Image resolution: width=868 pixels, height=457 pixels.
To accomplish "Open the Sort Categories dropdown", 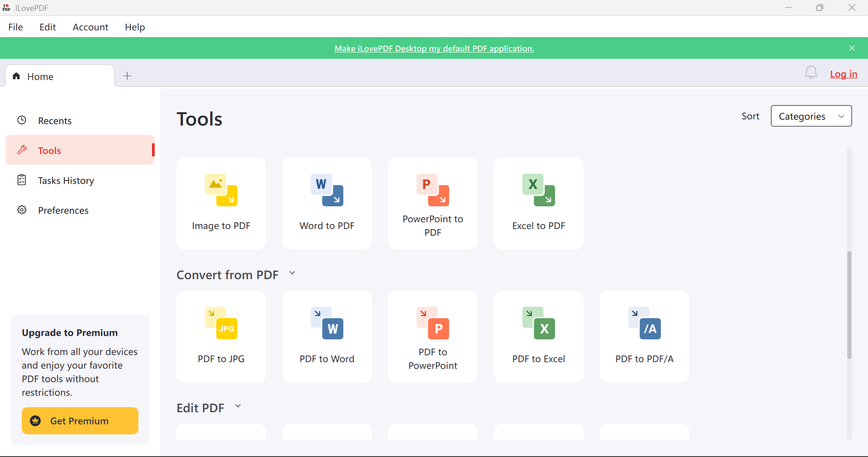I will (811, 116).
